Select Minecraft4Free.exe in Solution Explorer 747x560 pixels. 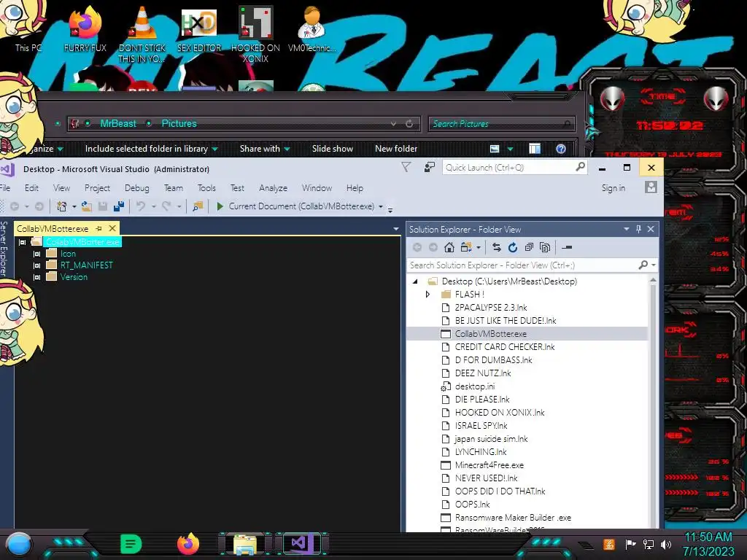click(489, 464)
